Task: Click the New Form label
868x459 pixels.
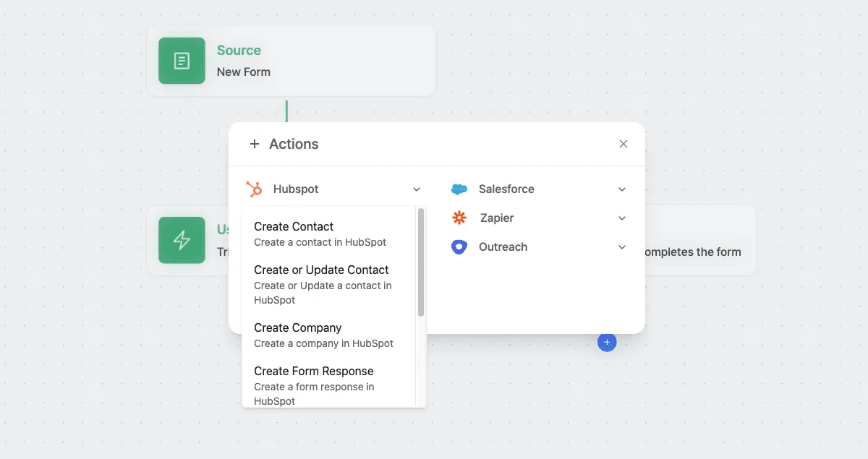Action: 244,72
